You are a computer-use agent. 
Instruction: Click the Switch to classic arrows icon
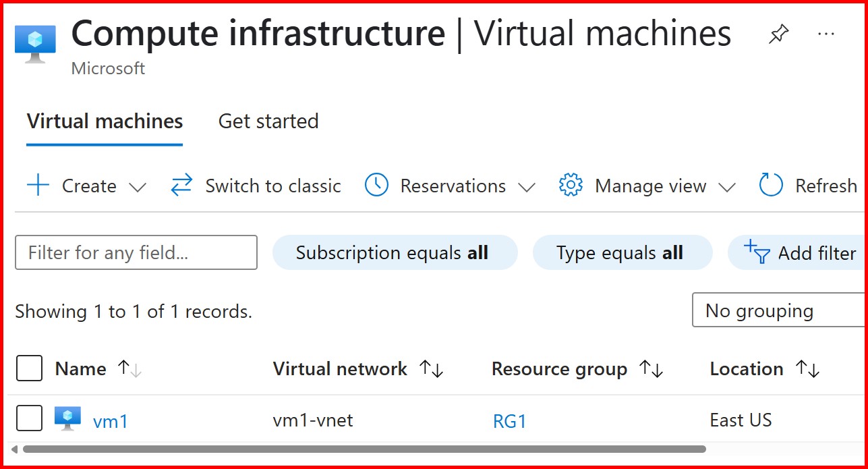(x=181, y=185)
